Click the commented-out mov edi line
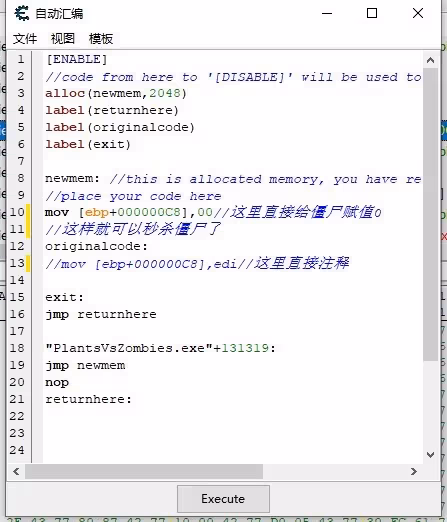The width and height of the screenshot is (447, 522). click(x=197, y=264)
